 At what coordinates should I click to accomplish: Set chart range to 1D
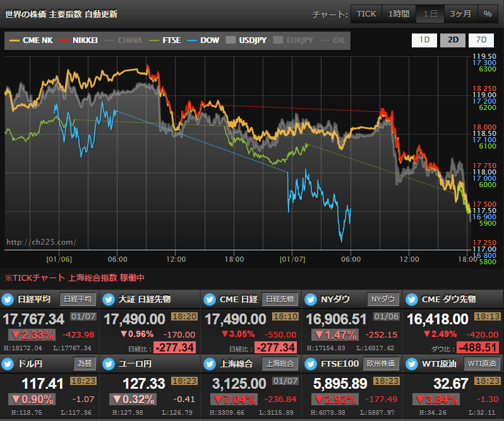[x=424, y=40]
